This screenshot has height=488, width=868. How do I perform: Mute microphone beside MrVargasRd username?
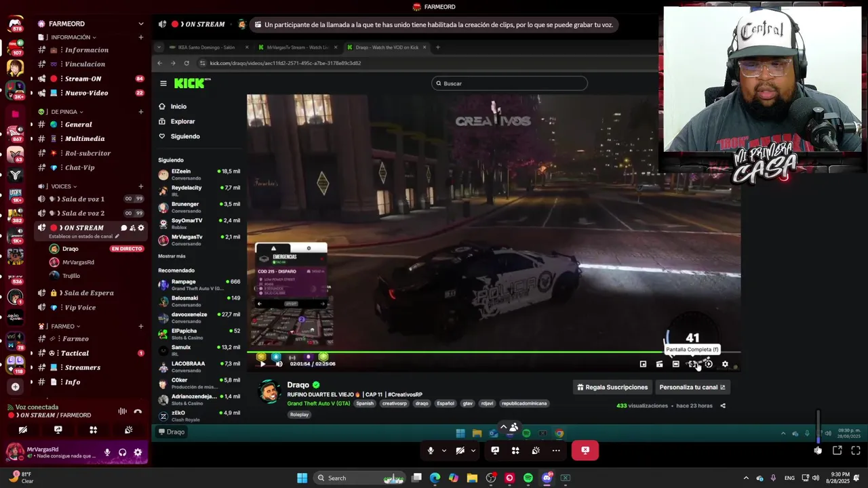107,452
